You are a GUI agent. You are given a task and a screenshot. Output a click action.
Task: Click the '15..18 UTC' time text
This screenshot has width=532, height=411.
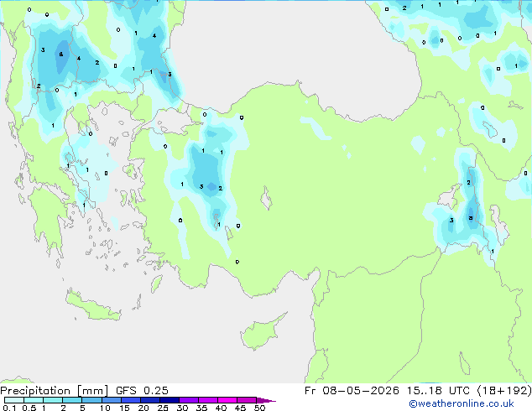click(438, 391)
